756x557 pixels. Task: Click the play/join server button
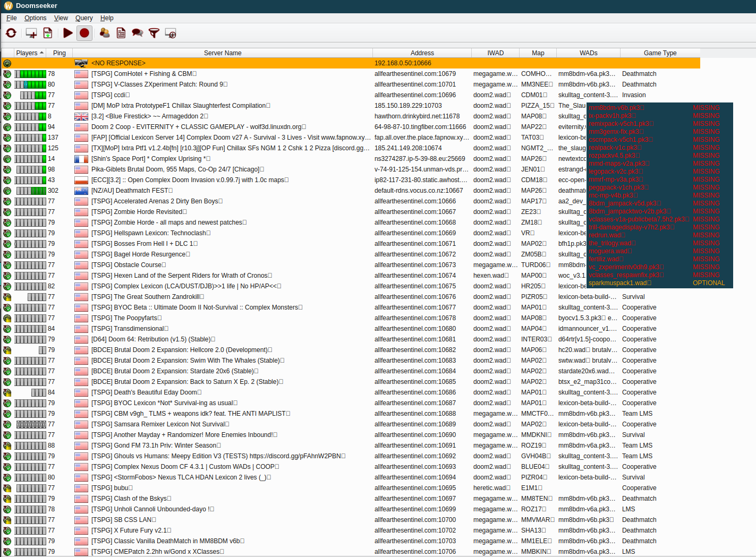67,33
